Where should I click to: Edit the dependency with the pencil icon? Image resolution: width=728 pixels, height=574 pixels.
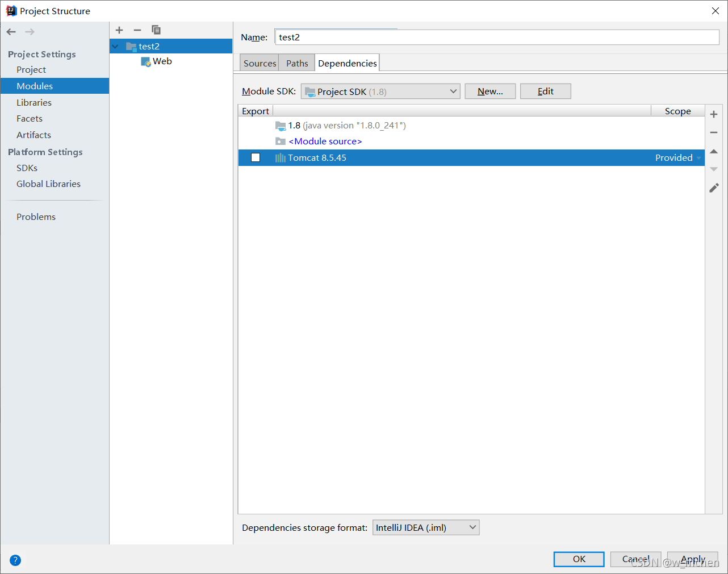click(x=714, y=188)
